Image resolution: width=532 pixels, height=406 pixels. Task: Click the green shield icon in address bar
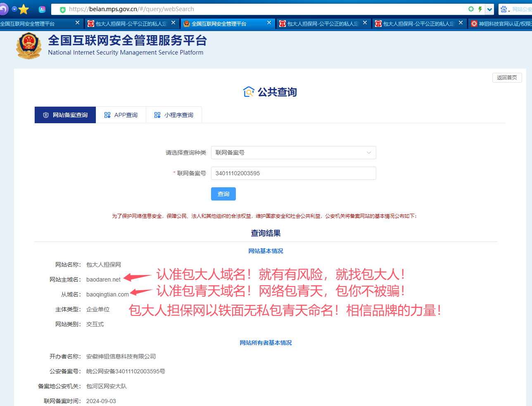point(62,9)
